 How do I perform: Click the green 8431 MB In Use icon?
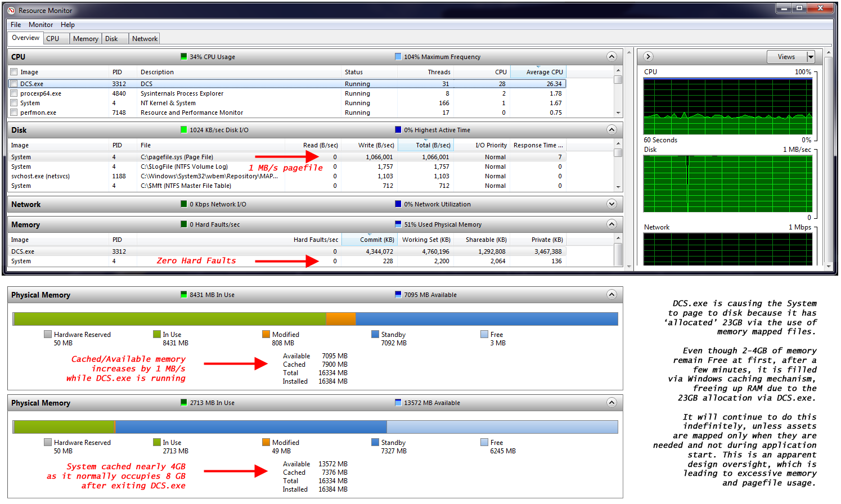click(183, 295)
